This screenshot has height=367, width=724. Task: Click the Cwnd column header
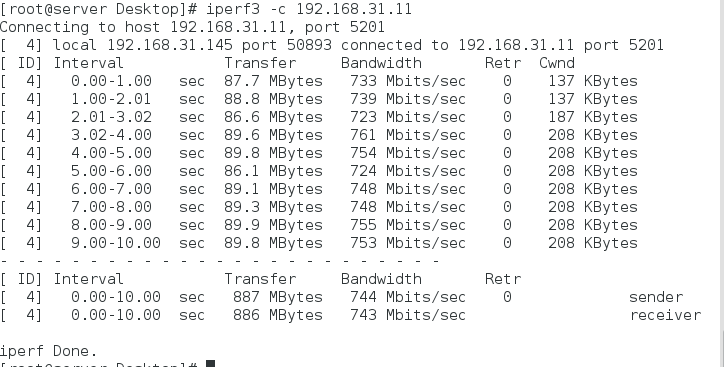pyautogui.click(x=557, y=63)
